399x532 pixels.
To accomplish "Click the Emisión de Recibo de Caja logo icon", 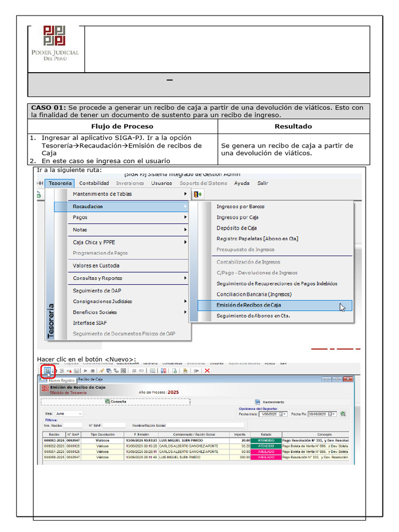I will coord(45,388).
